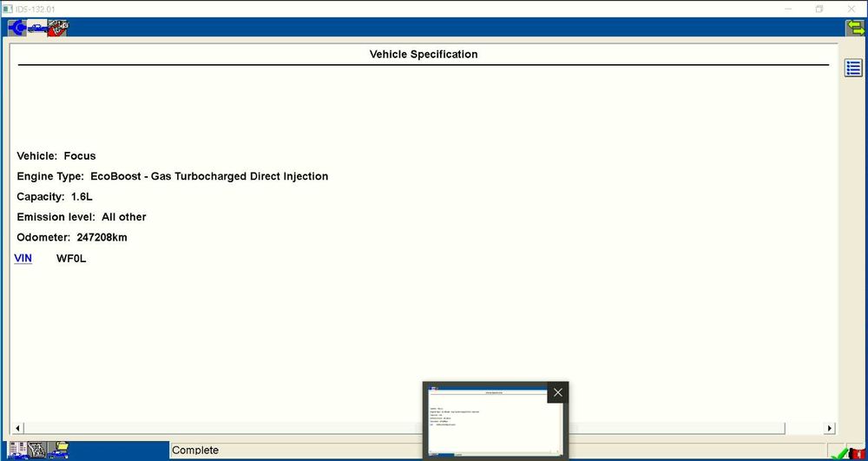Click the 'Engine Type: EcoBoost' line

point(172,176)
